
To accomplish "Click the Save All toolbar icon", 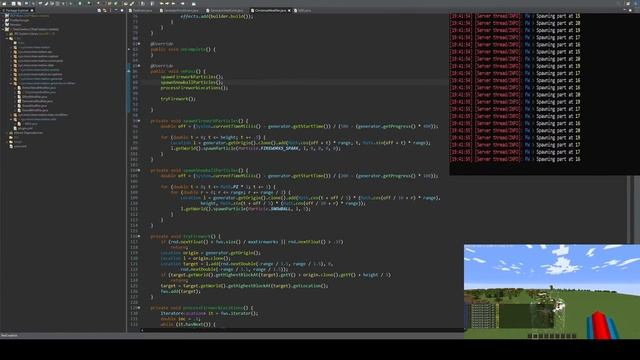I will (x=19, y=3).
